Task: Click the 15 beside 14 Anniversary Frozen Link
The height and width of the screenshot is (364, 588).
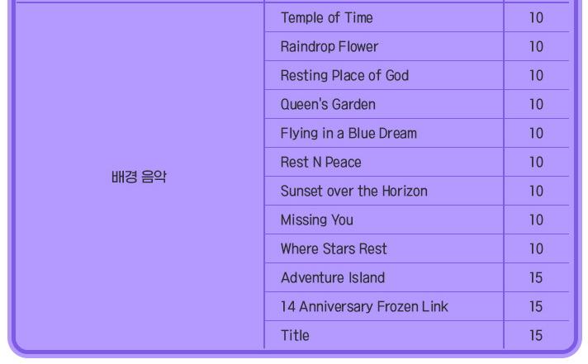Action: (536, 306)
